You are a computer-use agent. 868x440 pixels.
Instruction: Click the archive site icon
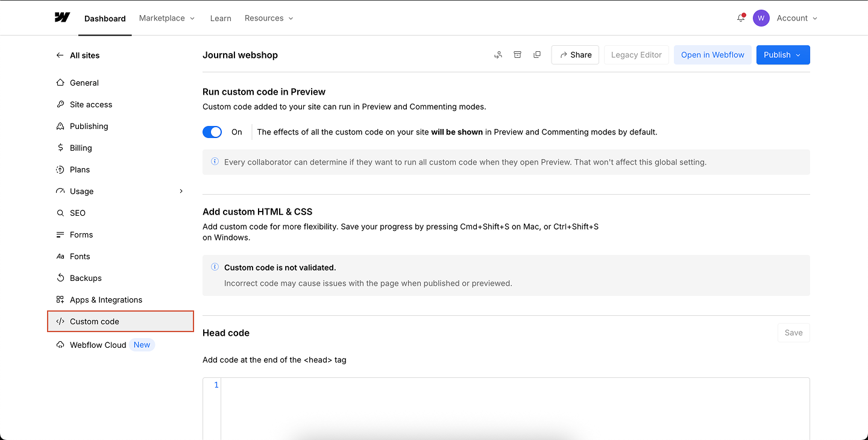(x=517, y=55)
